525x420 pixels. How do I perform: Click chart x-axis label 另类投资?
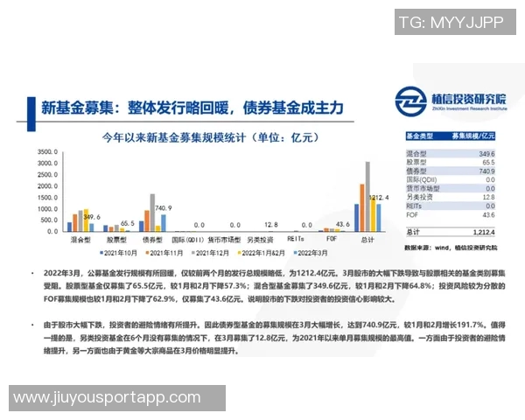[260, 240]
